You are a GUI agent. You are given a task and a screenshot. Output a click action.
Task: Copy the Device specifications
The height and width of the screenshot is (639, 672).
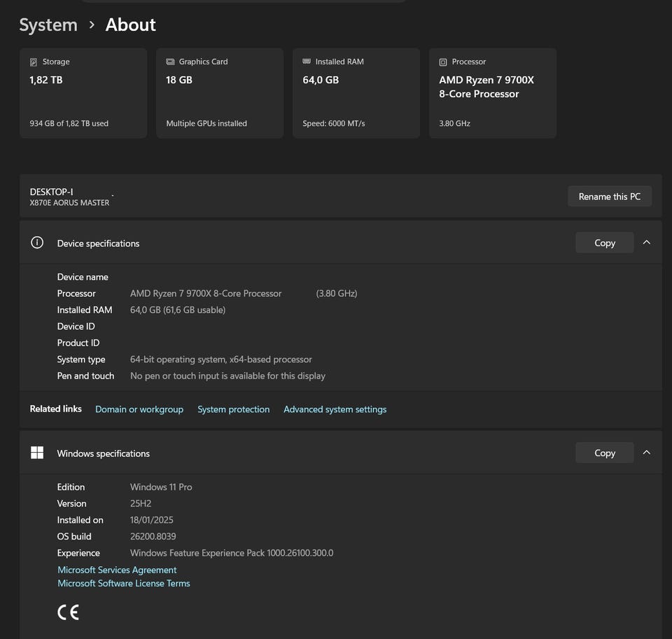604,243
